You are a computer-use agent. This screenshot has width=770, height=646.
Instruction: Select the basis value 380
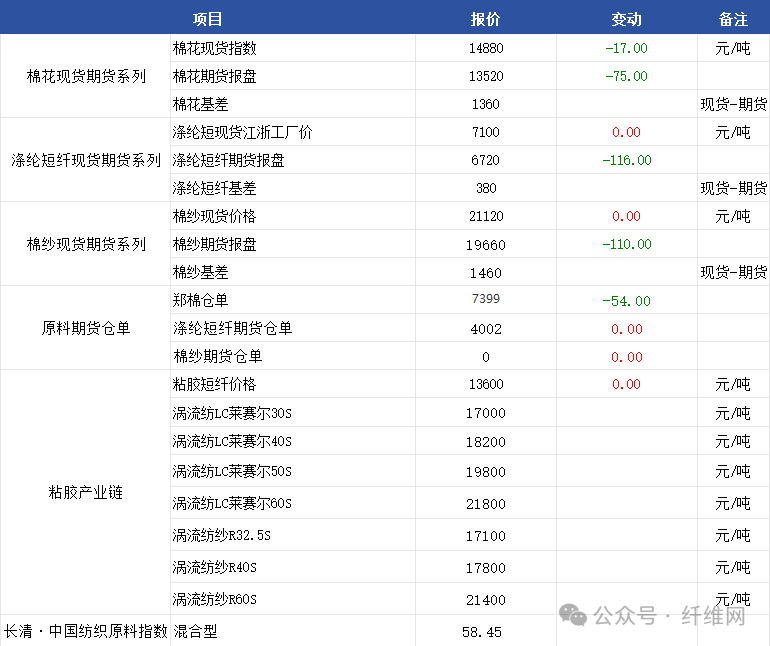click(486, 188)
